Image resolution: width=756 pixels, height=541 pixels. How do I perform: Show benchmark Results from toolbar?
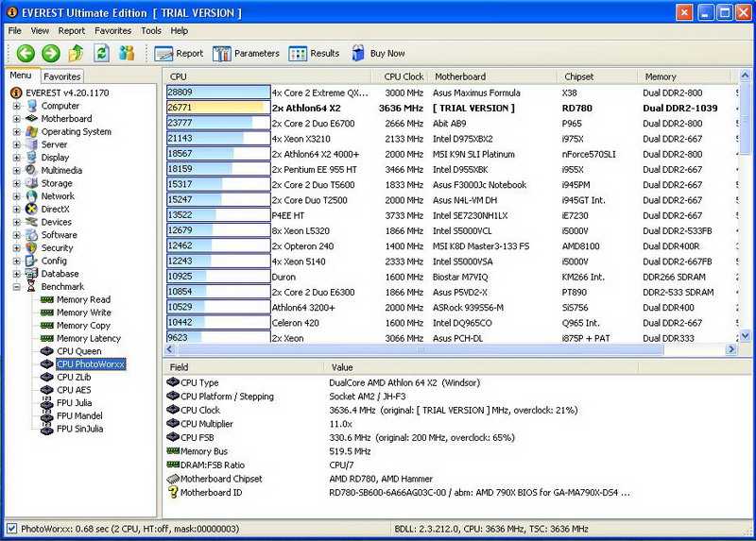[x=314, y=54]
